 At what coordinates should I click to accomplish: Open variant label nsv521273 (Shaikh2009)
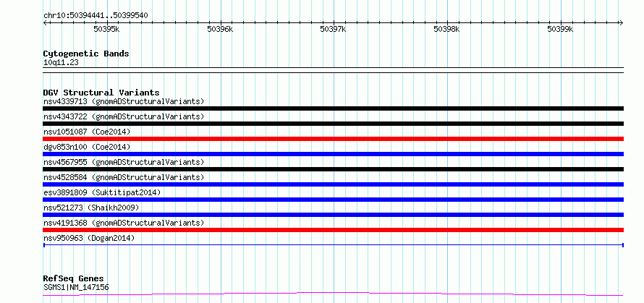click(x=91, y=208)
